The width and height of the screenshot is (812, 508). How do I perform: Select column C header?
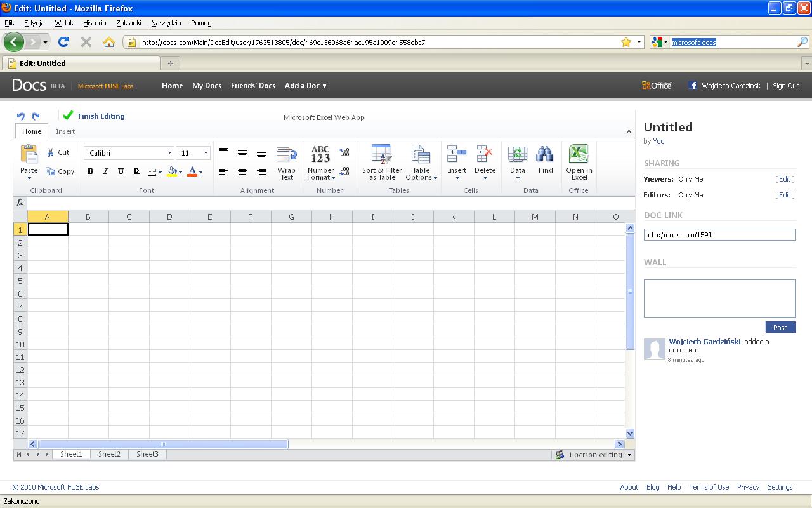129,217
